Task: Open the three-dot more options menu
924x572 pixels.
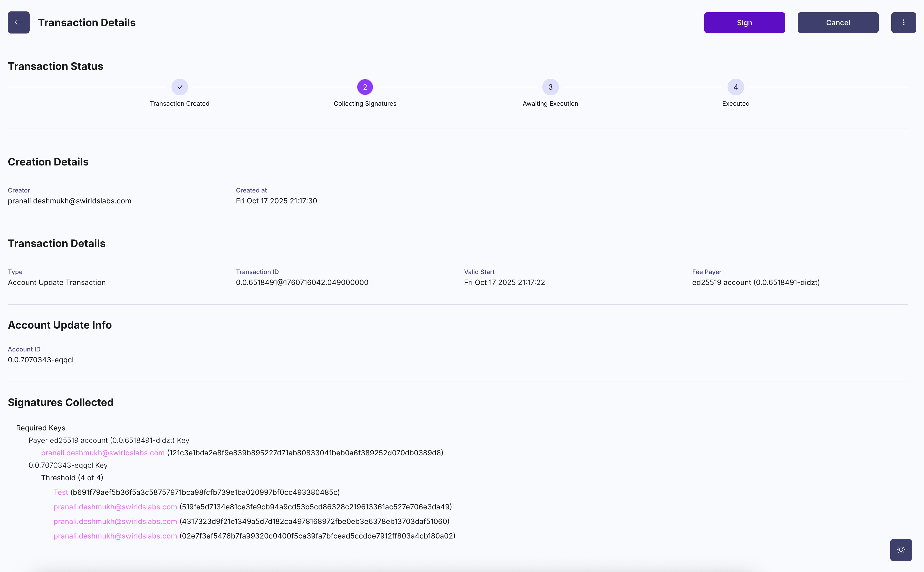Action: click(903, 22)
